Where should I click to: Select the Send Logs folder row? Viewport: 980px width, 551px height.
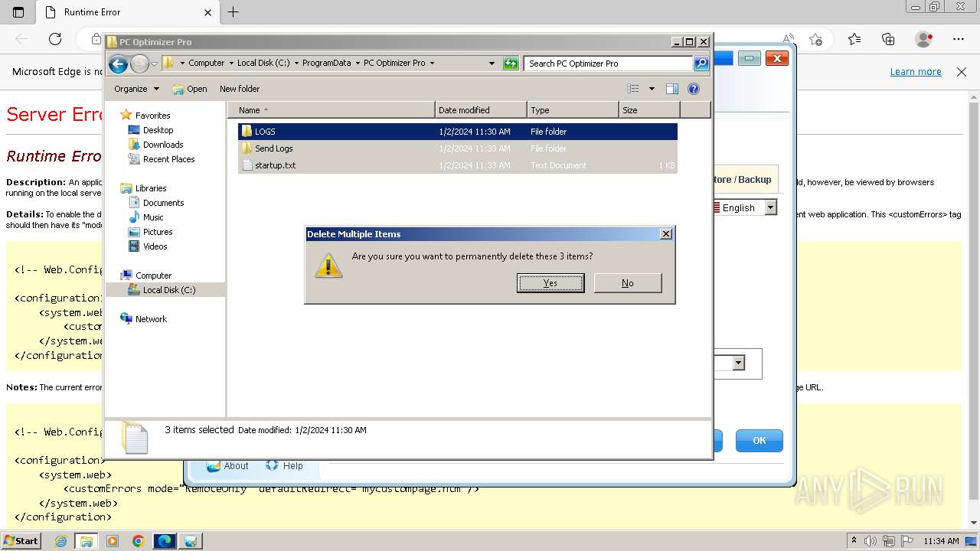[x=458, y=148]
